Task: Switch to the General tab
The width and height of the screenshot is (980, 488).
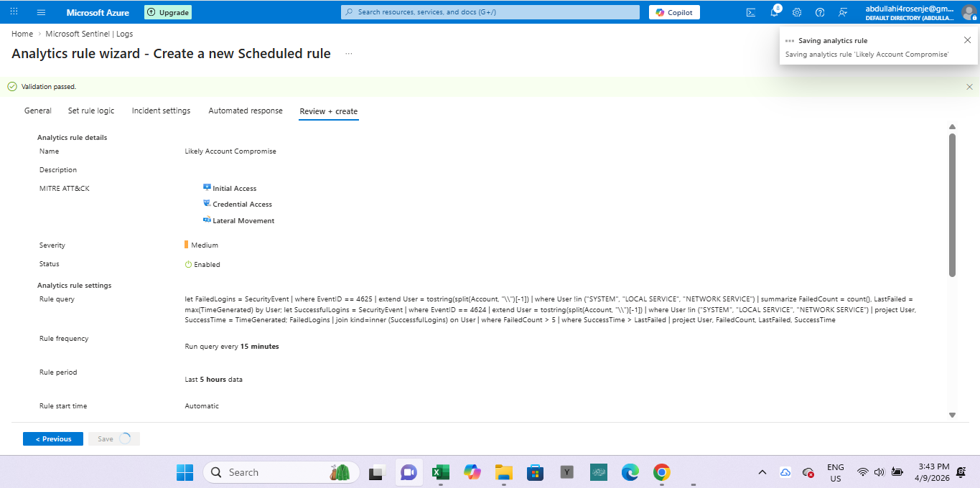Action: click(38, 111)
